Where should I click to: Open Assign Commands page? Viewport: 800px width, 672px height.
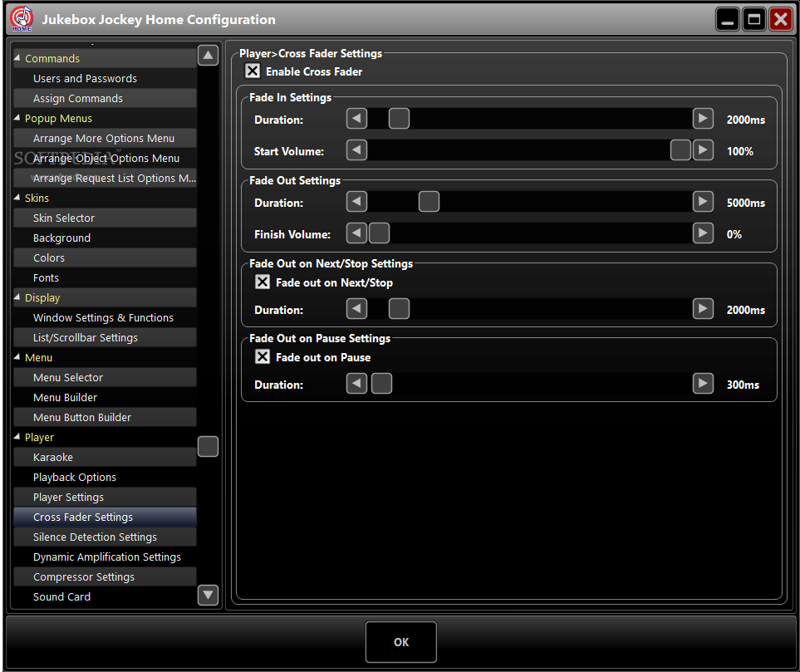point(106,99)
